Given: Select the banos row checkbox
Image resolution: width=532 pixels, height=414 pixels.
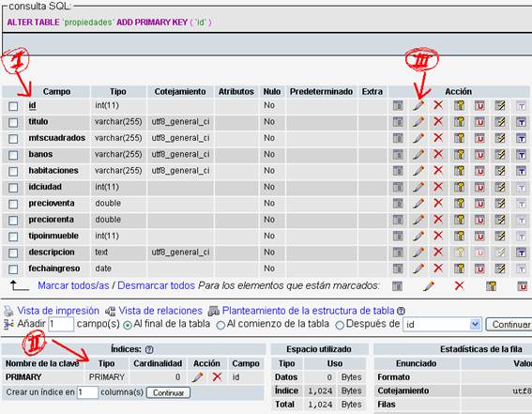Looking at the screenshot, I should pyautogui.click(x=13, y=155).
